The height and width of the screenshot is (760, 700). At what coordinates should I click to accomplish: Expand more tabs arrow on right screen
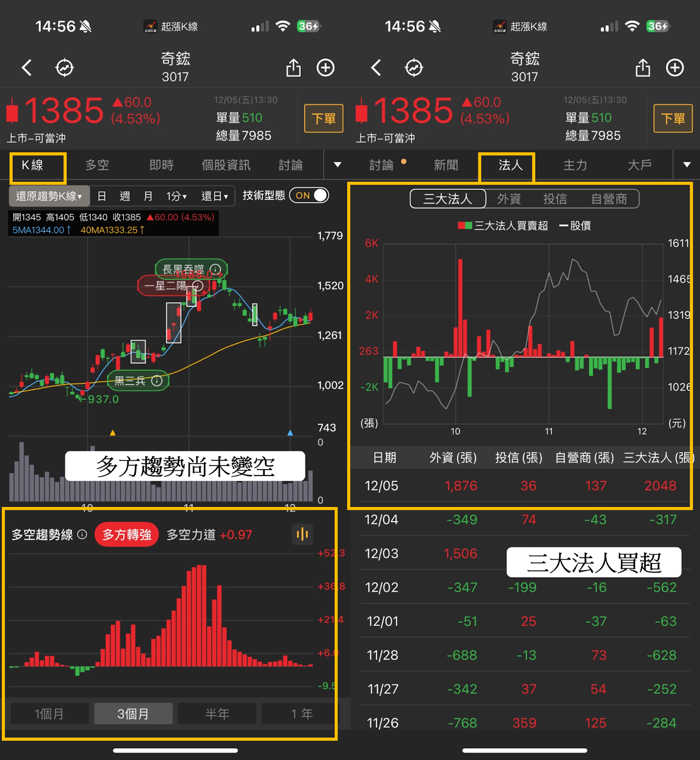(687, 165)
